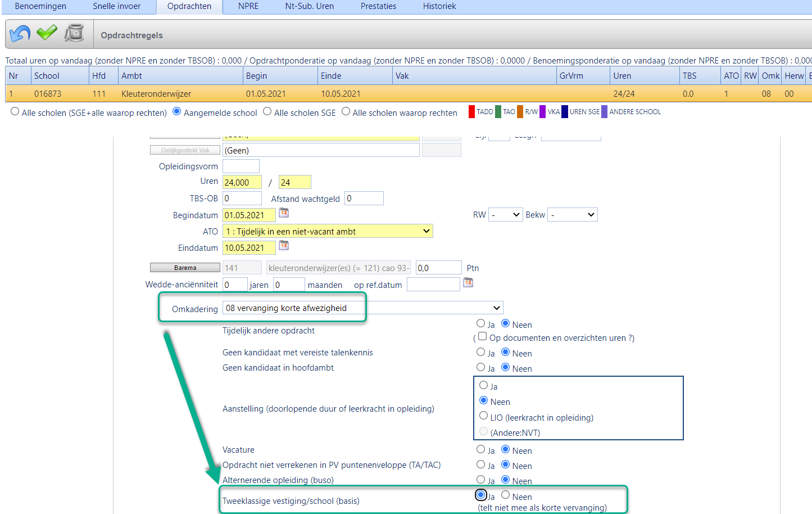The image size is (812, 514).
Task: Select 'Alle scholen (SGE+alle waarop rechten)' radio
Action: click(x=15, y=111)
